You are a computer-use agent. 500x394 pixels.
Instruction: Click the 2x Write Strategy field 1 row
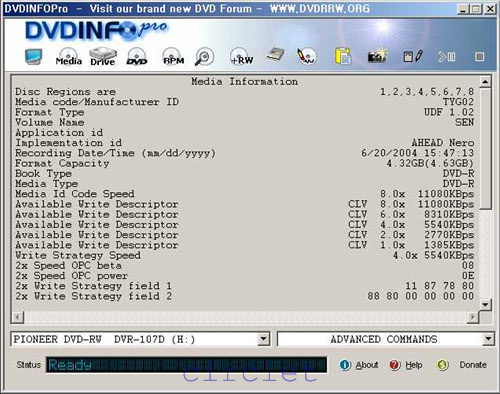(x=244, y=286)
